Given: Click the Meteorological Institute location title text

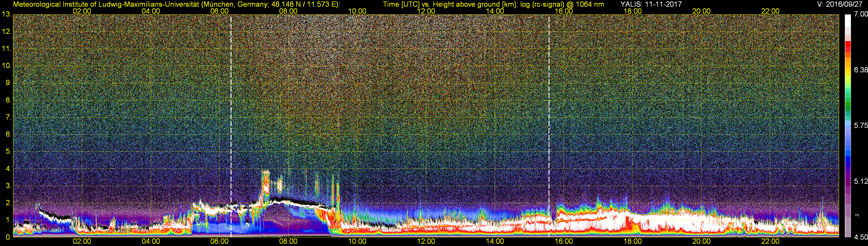Looking at the screenshot, I should tap(176, 4).
